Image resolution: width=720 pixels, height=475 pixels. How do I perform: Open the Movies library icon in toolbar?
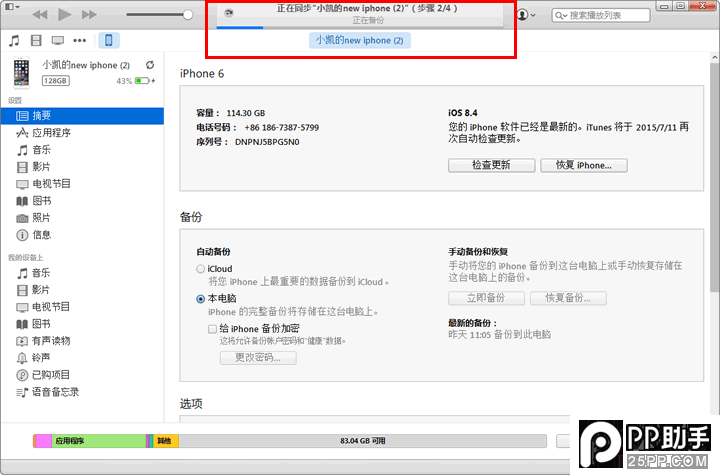[x=37, y=41]
